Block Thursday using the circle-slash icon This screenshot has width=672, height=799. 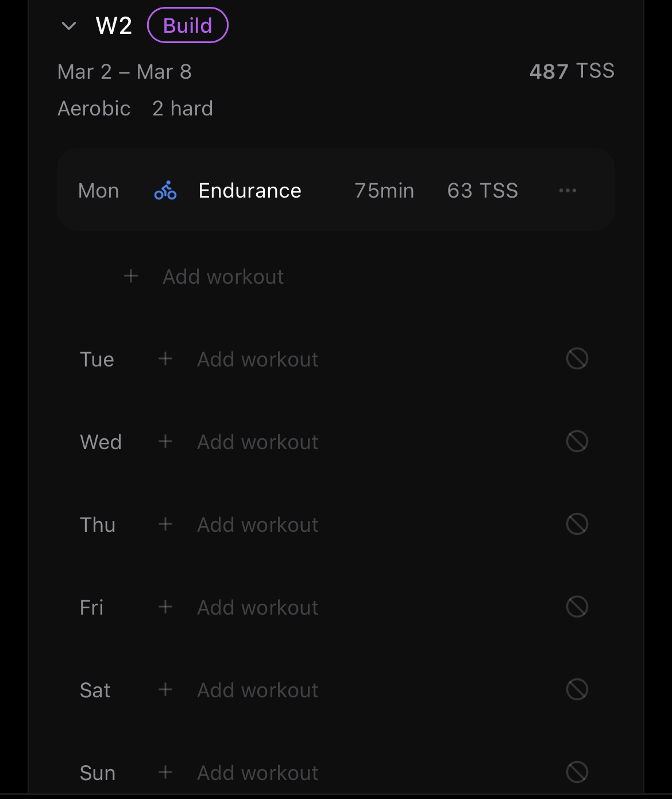pyautogui.click(x=577, y=524)
